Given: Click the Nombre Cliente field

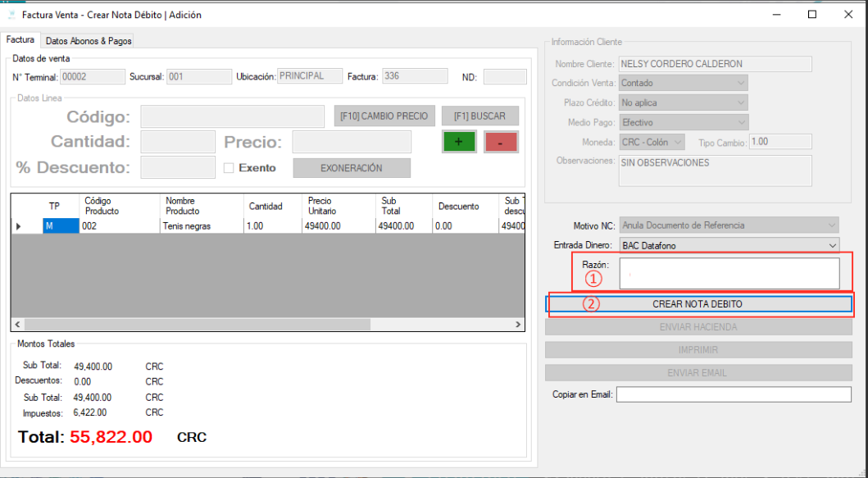Looking at the screenshot, I should point(716,64).
